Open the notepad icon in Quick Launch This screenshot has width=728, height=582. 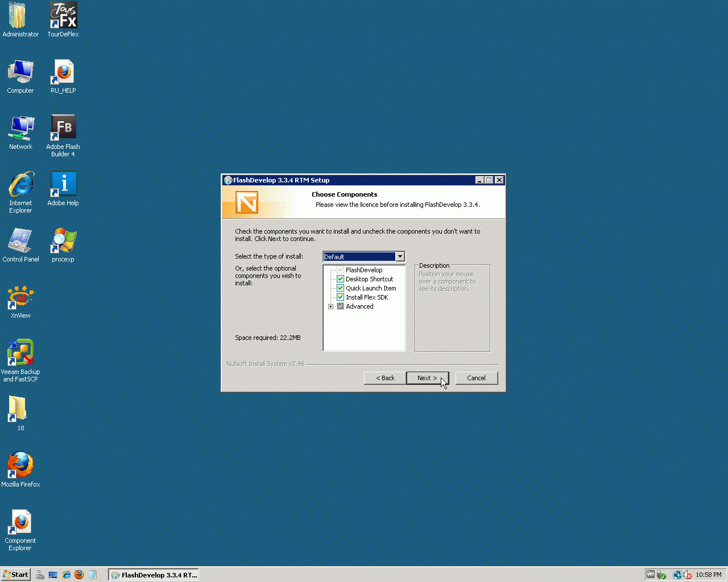click(x=92, y=575)
